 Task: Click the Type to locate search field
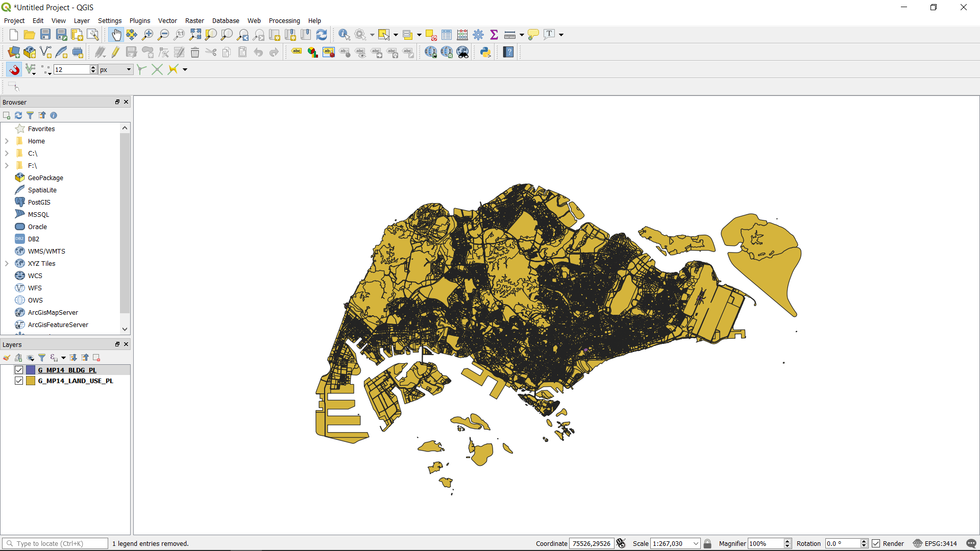pos(56,543)
